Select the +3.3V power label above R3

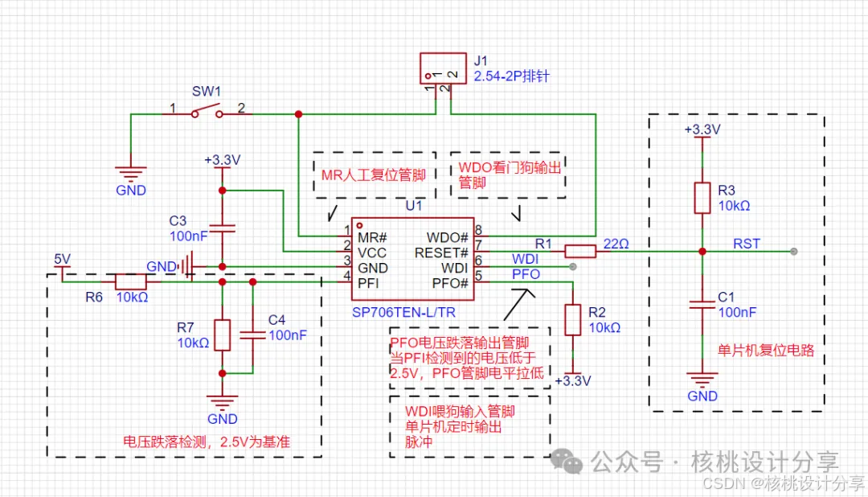click(703, 129)
